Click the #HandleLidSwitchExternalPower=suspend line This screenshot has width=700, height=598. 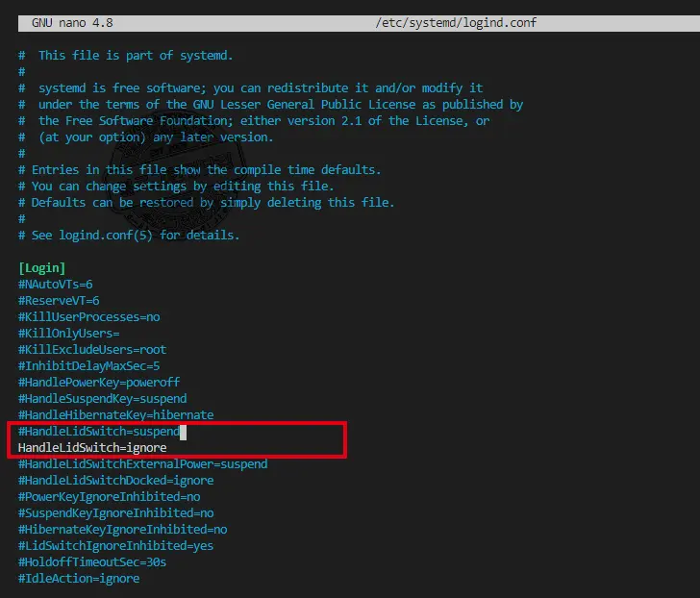[x=142, y=464]
